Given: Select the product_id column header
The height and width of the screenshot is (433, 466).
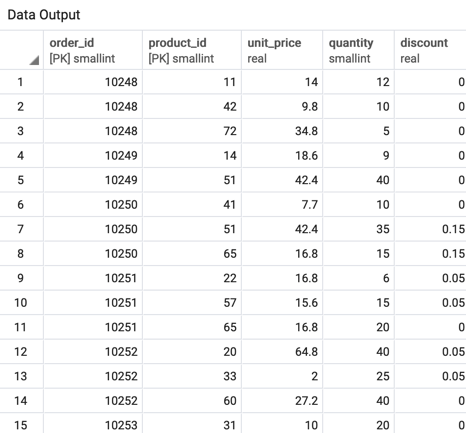Looking at the screenshot, I should point(192,50).
